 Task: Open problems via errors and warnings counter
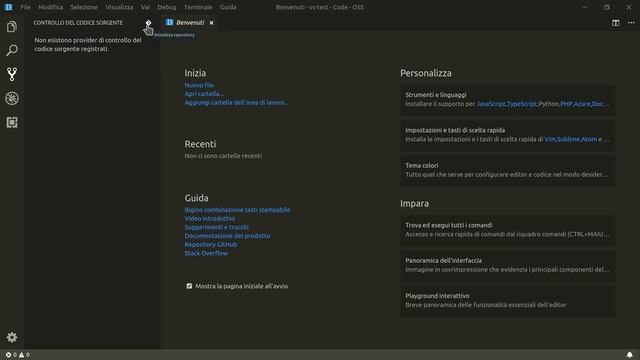point(18,355)
